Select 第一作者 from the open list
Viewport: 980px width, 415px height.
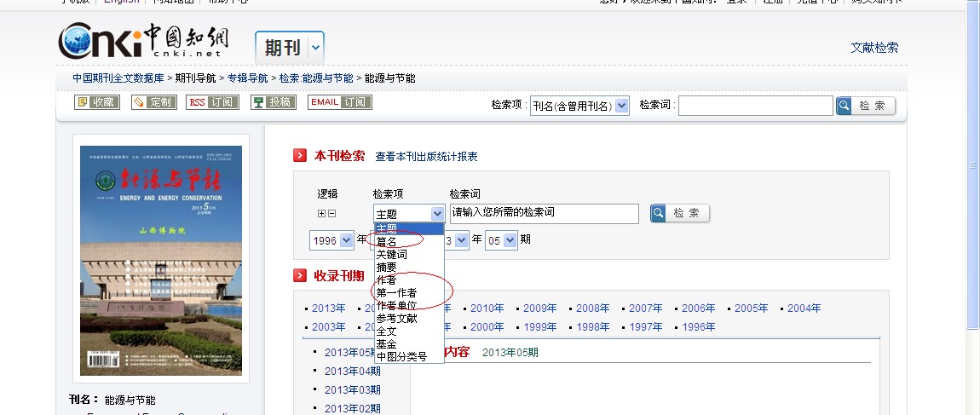coord(396,293)
